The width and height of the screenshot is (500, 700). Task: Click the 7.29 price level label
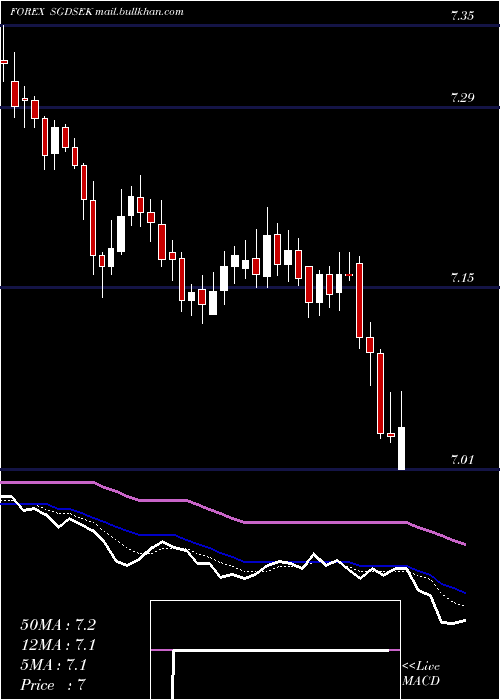[x=462, y=98]
